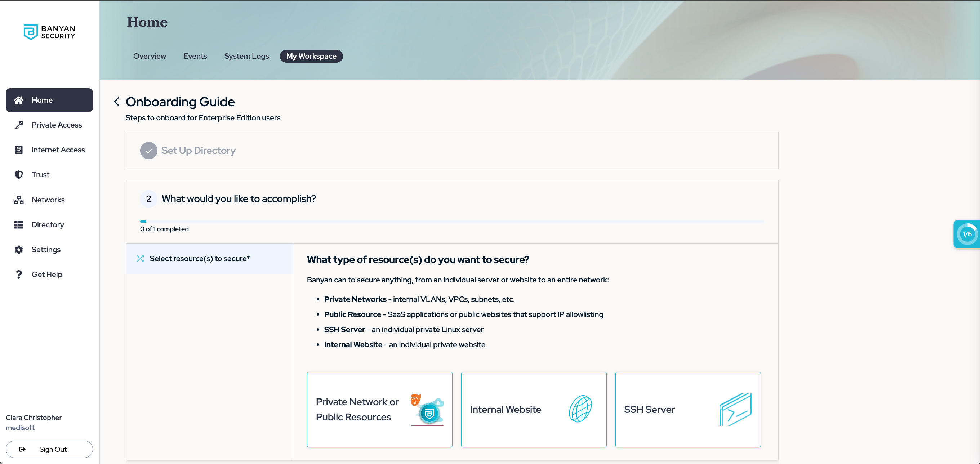Image resolution: width=980 pixels, height=464 pixels.
Task: Click the medisoft organization link
Action: click(20, 428)
